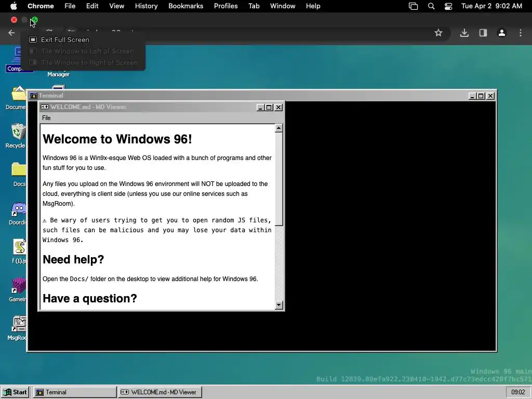
Task: Open Chrome profile avatar icon
Action: (501, 33)
